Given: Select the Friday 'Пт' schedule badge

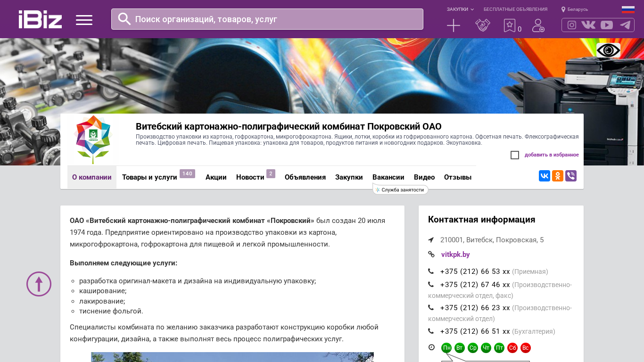Looking at the screenshot, I should 499,348.
